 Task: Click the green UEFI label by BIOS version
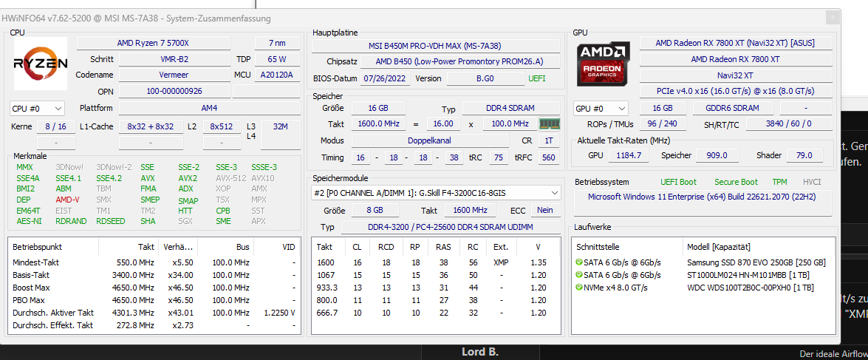[x=537, y=78]
